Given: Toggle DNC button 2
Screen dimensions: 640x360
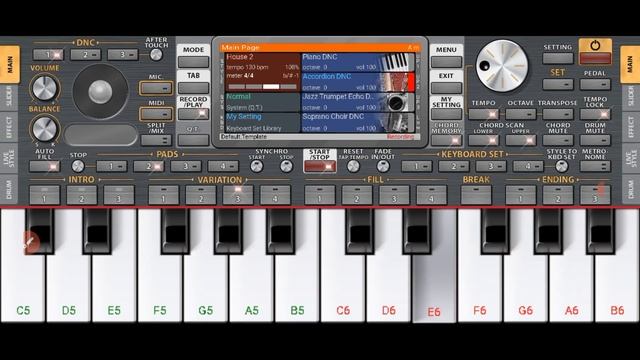Looking at the screenshot, I should click(85, 55).
